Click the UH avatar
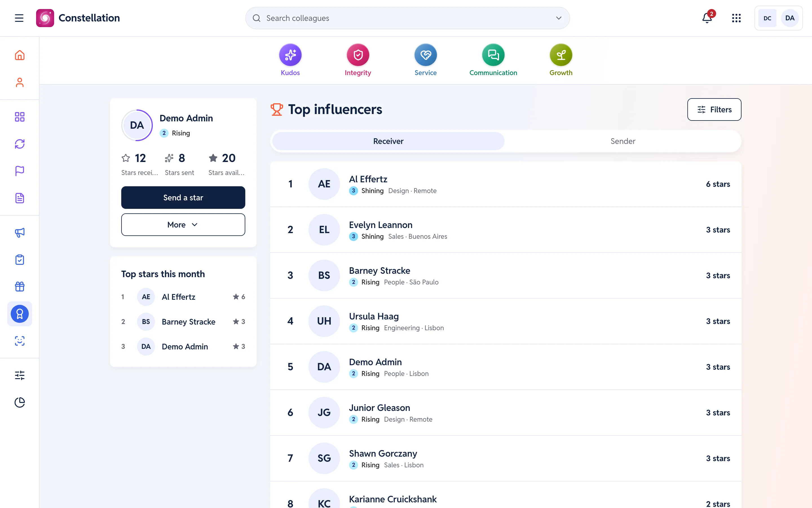The image size is (812, 508). pos(324,321)
